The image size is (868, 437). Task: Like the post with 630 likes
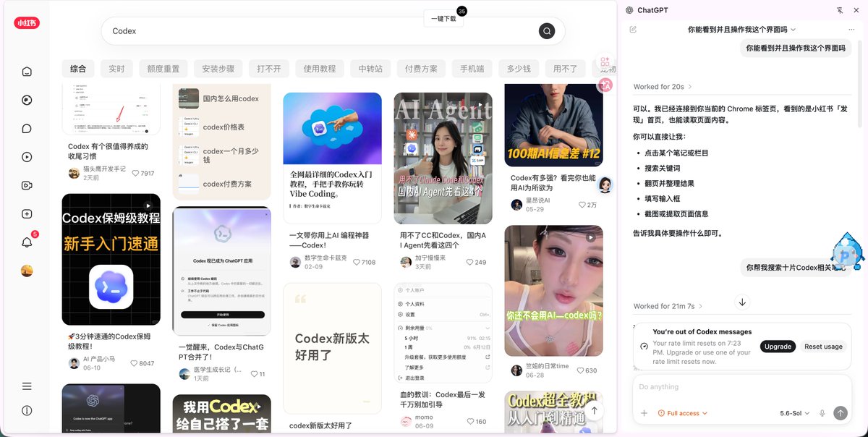580,370
